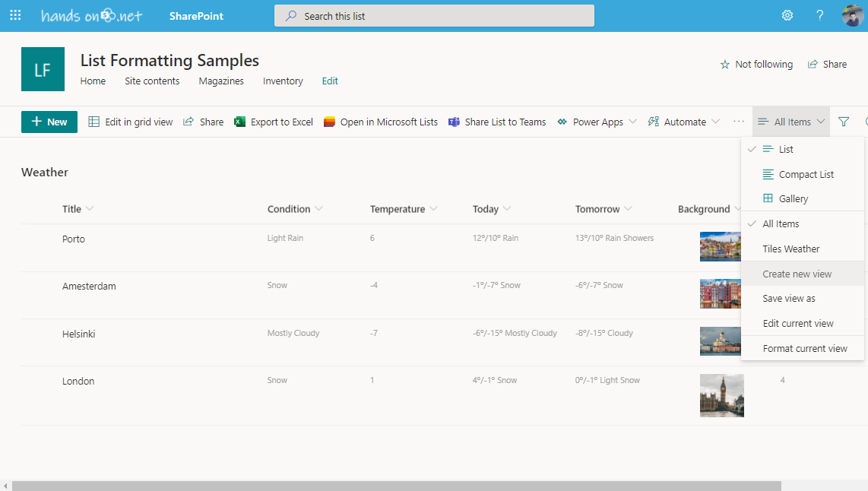The height and width of the screenshot is (491, 868).
Task: Switch to the Tiles Weather view
Action: pyautogui.click(x=790, y=249)
